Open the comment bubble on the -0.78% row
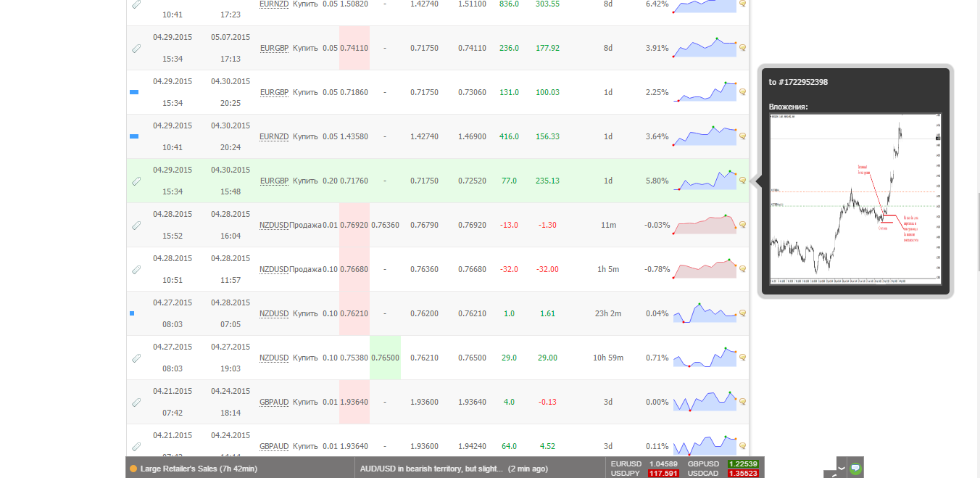The image size is (980, 478). (742, 269)
